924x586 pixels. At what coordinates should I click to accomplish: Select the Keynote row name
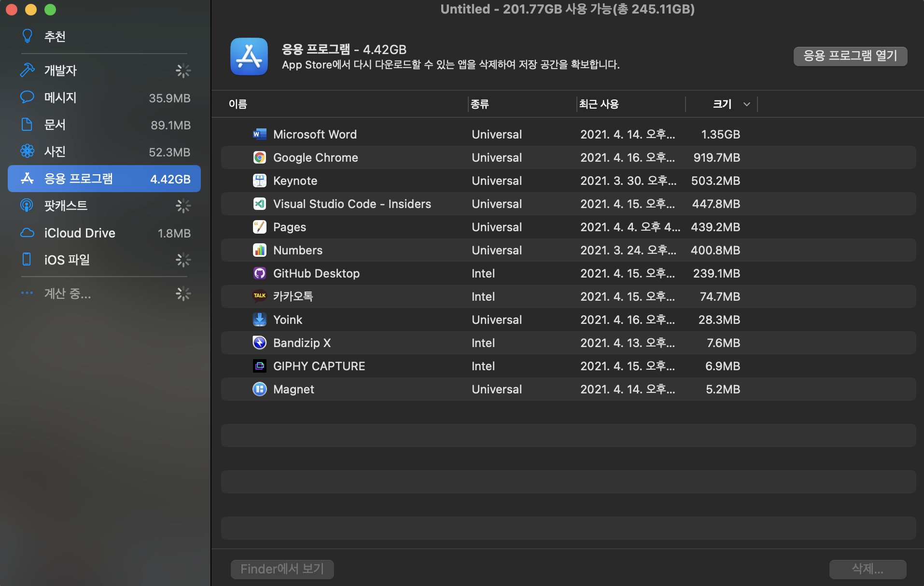pyautogui.click(x=295, y=181)
